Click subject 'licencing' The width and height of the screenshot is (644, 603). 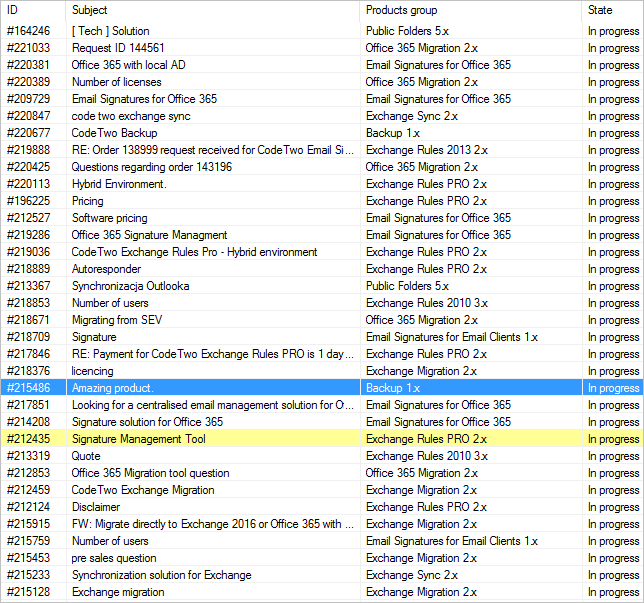[x=92, y=371]
